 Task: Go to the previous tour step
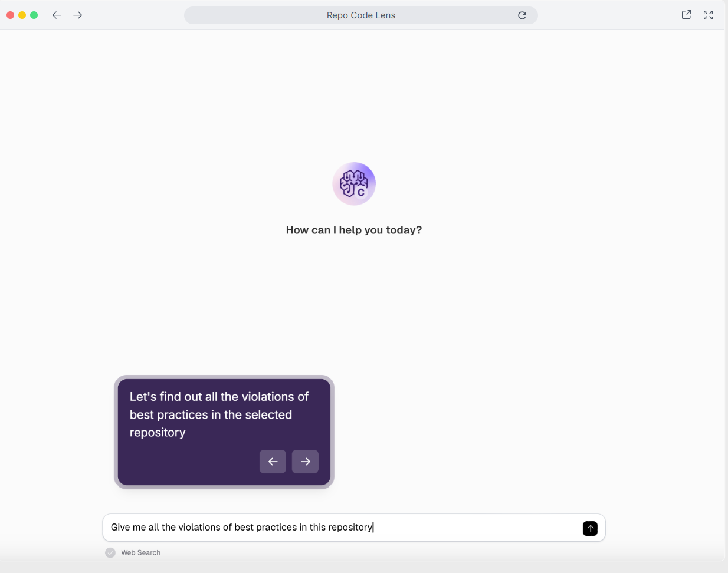click(x=273, y=462)
